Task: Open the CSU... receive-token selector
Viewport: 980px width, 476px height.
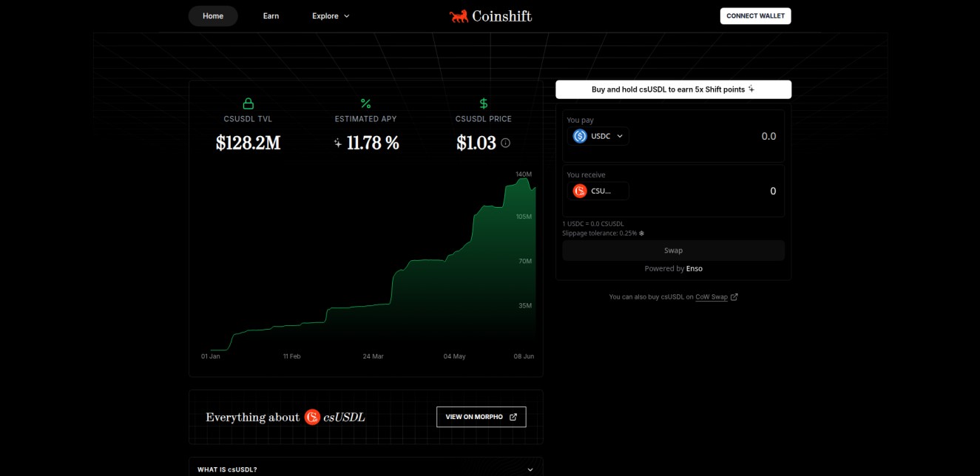Action: click(598, 191)
